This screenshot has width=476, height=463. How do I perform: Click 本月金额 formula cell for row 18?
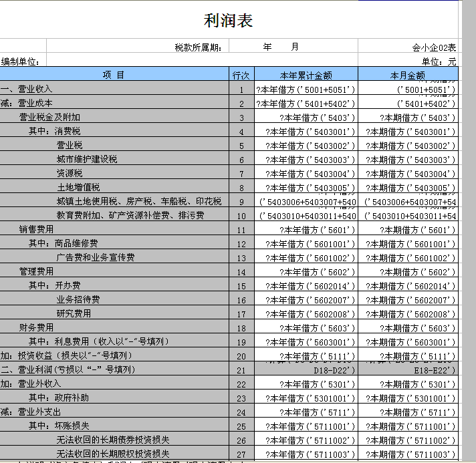click(x=407, y=328)
